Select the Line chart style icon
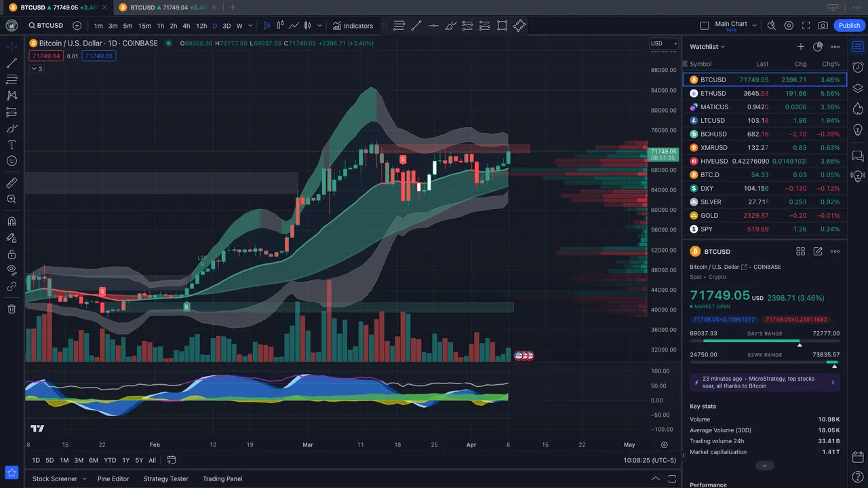The width and height of the screenshot is (868, 488). click(294, 26)
